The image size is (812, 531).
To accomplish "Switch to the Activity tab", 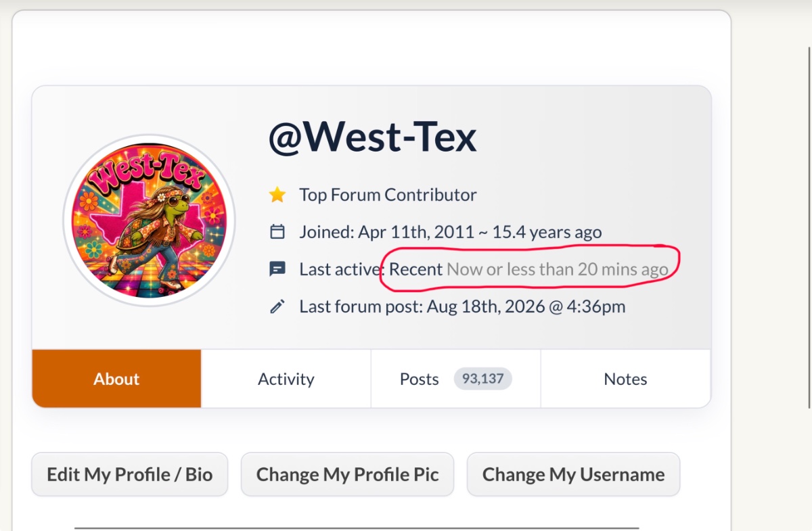I will (x=286, y=379).
